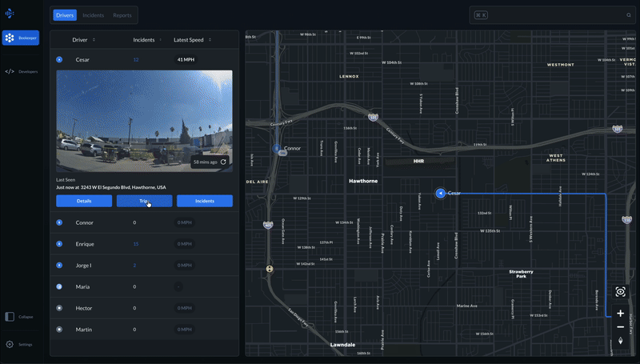Click the Details button for Cesar

pos(84,201)
